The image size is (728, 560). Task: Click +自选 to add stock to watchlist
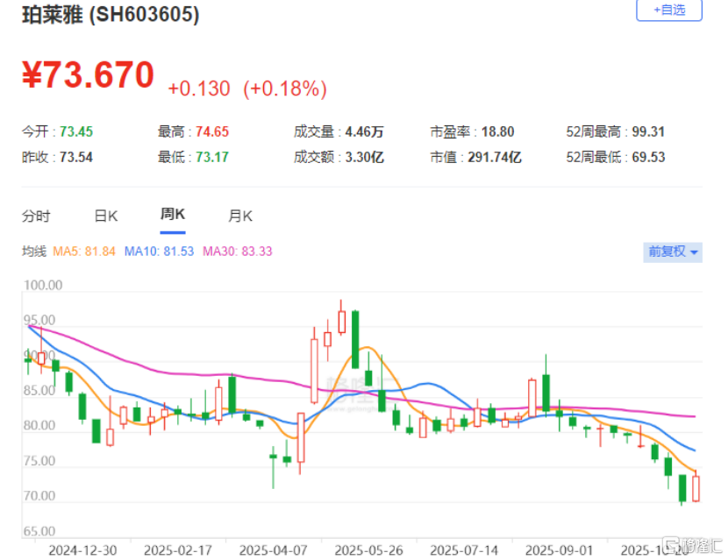[668, 10]
